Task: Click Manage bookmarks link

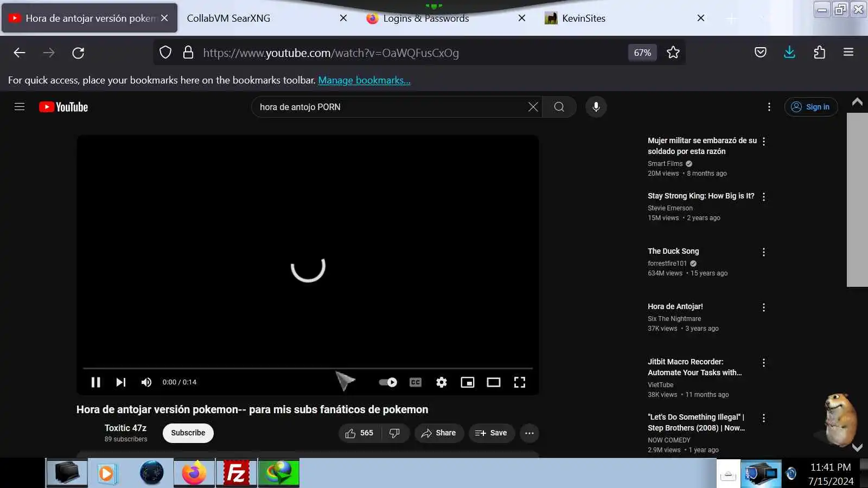Action: tap(364, 80)
